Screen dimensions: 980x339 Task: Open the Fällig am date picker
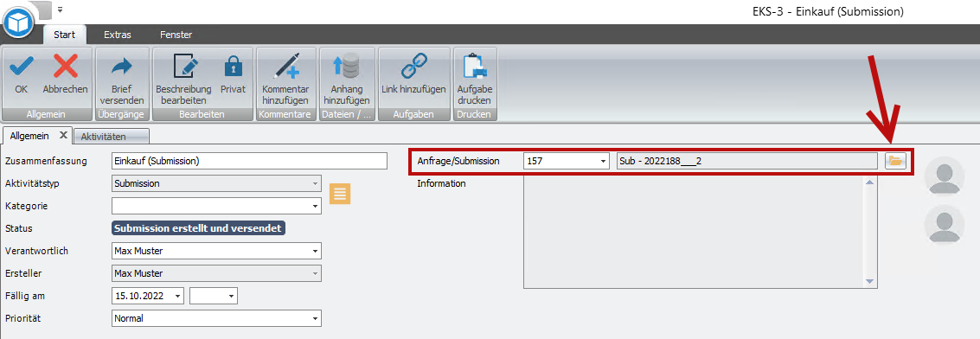[177, 296]
